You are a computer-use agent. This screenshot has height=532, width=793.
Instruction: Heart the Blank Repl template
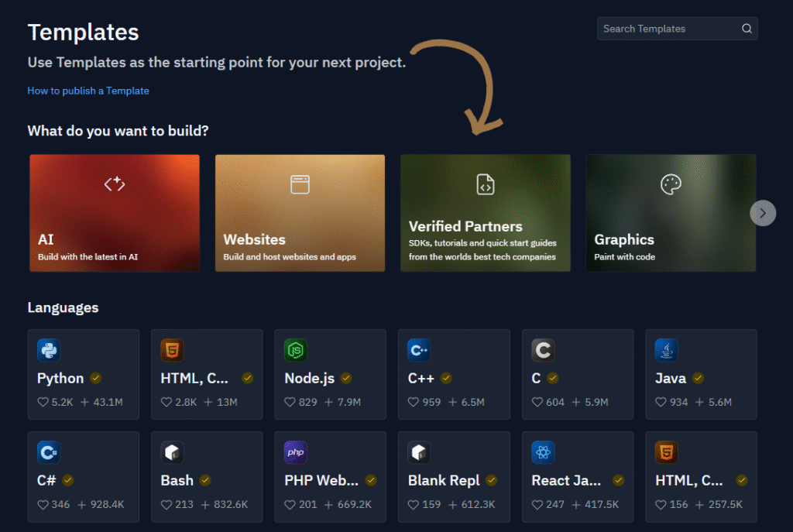coord(413,504)
